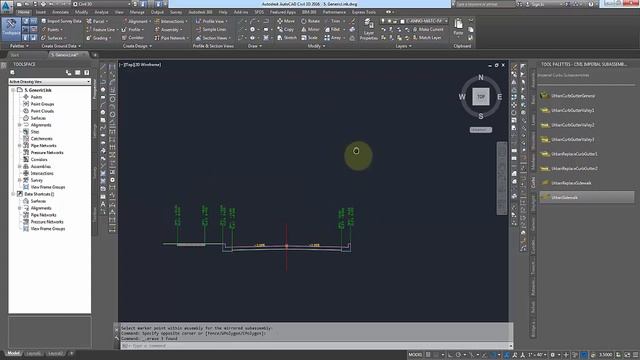Screen dimensions: 640x360
Task: Click Import Survey Data in ribbon
Action: (x=61, y=21)
